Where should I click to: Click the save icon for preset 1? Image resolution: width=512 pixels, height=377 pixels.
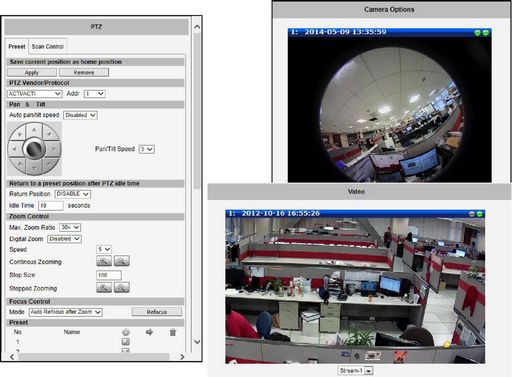[126, 342]
